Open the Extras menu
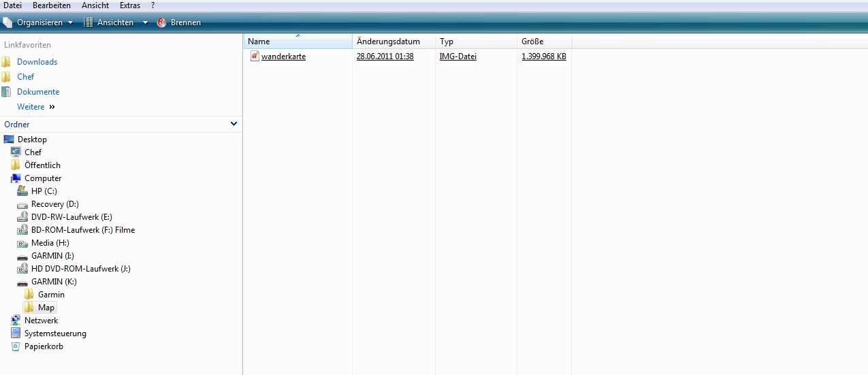This screenshot has height=375, width=868. (x=130, y=5)
